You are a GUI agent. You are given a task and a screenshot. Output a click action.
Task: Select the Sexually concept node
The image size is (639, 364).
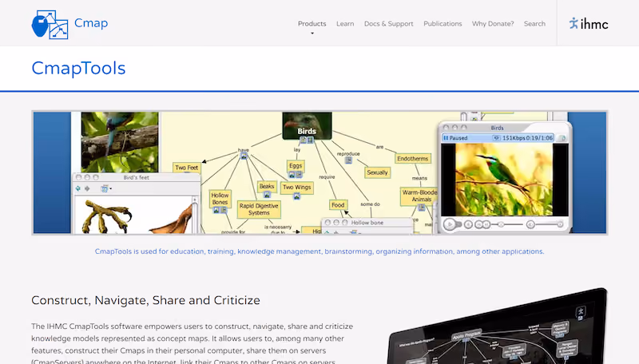377,172
